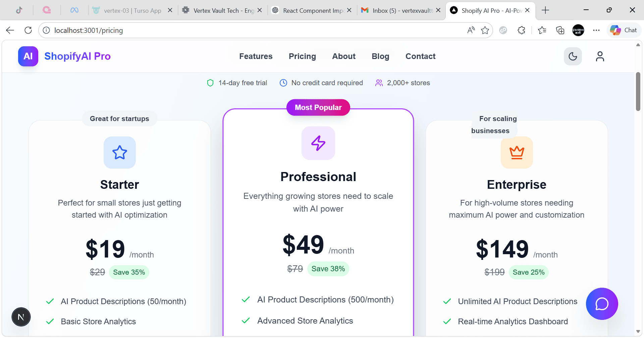Click checkmark beside Basic Store Analytics
644x338 pixels.
coord(50,322)
